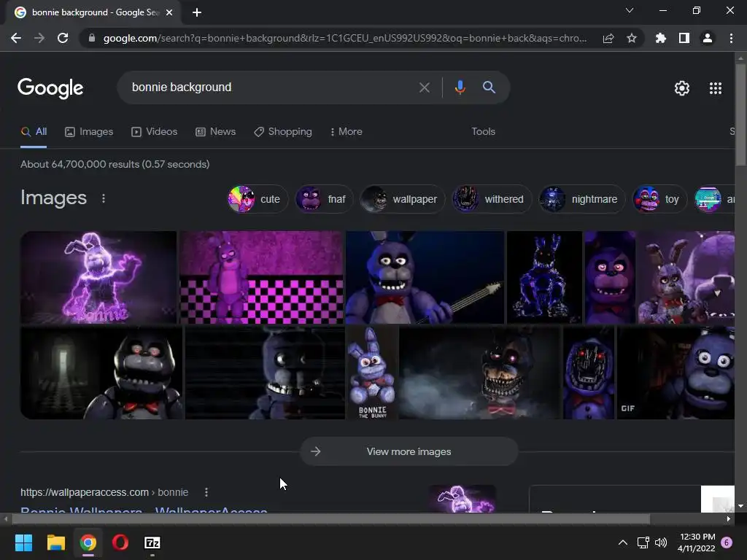Open search Tools options
The width and height of the screenshot is (747, 560).
[483, 132]
